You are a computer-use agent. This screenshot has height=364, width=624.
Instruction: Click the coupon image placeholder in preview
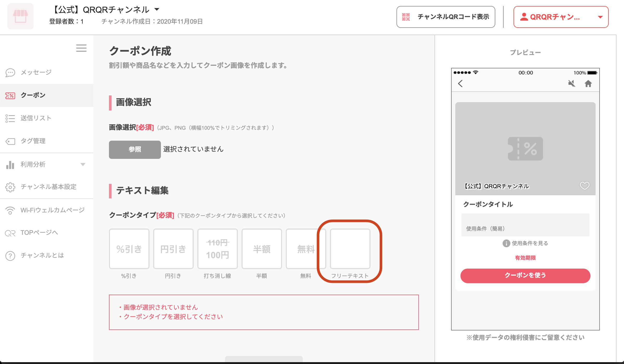[525, 148]
